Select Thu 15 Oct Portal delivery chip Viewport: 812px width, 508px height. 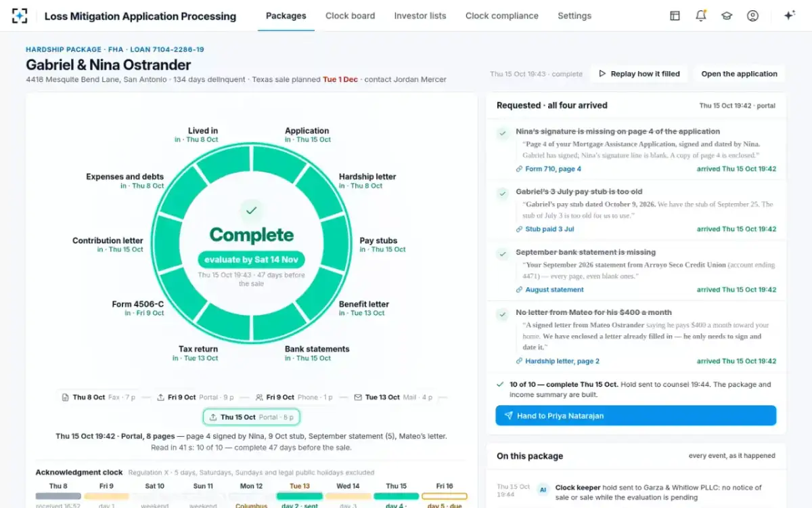[x=251, y=417]
